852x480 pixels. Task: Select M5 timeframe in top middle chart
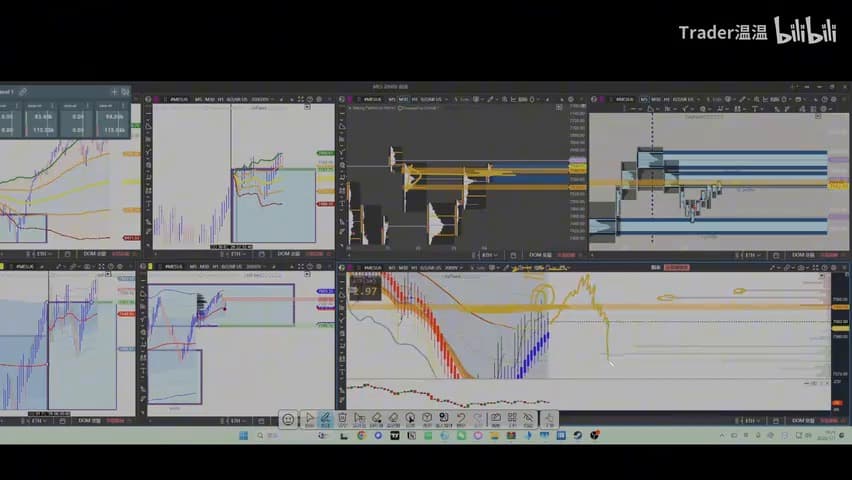(392, 99)
